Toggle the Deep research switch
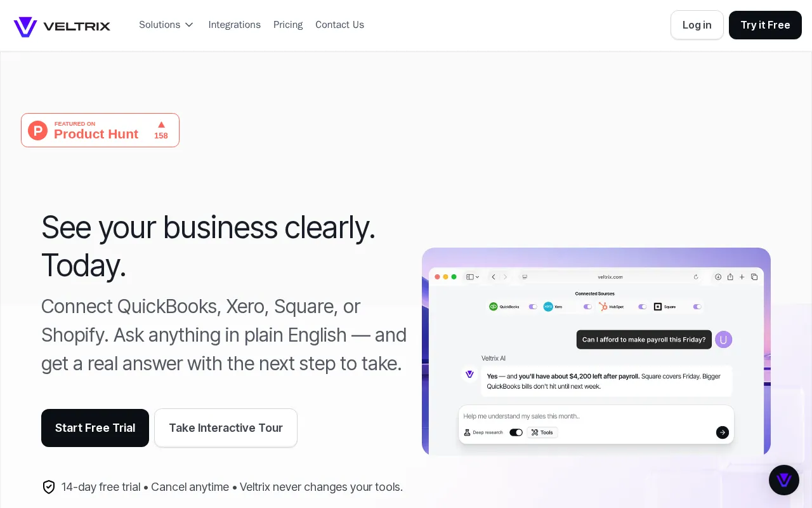Screen dimensions: 812x508 tap(516, 432)
